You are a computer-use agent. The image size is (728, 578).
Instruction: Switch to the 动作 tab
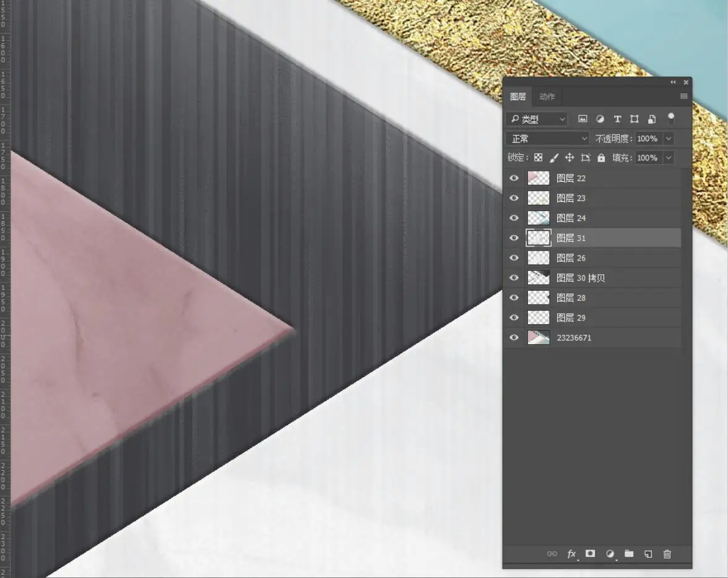547,97
